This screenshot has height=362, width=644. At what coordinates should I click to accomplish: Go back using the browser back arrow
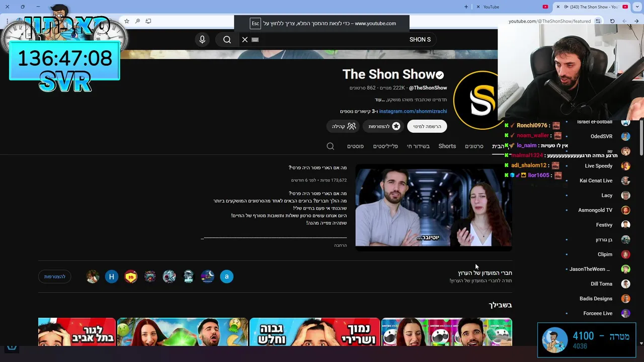(636, 21)
